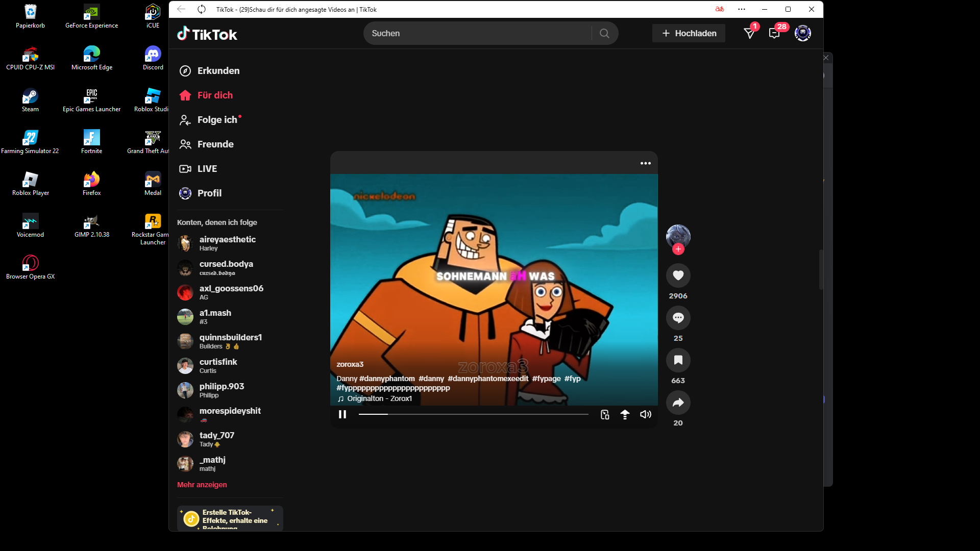
Task: Open the profile avatar in top bar
Action: click(803, 33)
